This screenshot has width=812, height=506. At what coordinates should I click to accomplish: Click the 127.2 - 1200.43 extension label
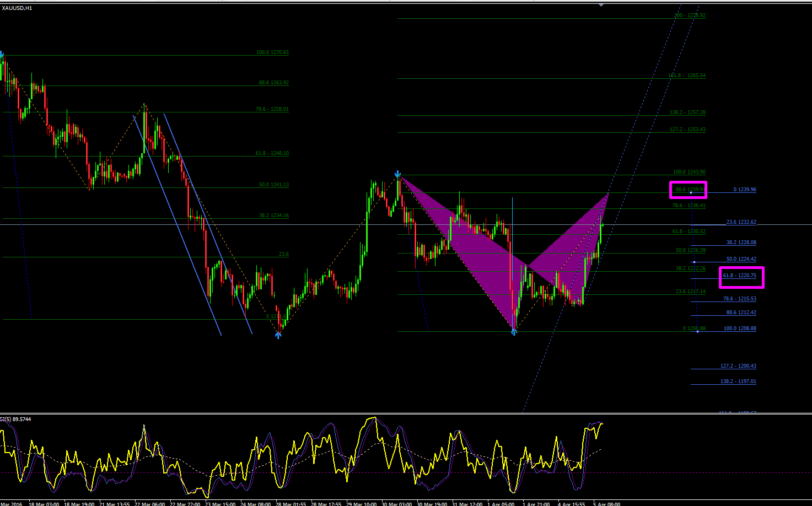click(739, 366)
